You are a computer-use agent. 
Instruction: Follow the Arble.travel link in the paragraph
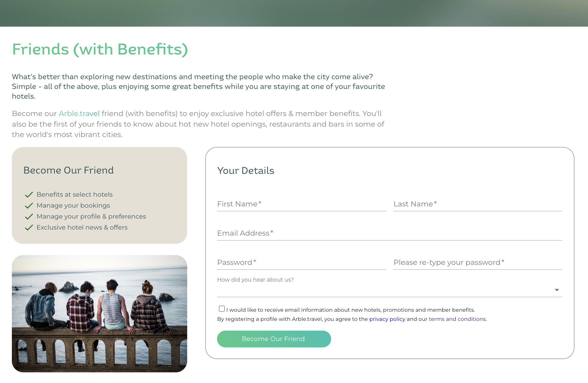click(79, 114)
